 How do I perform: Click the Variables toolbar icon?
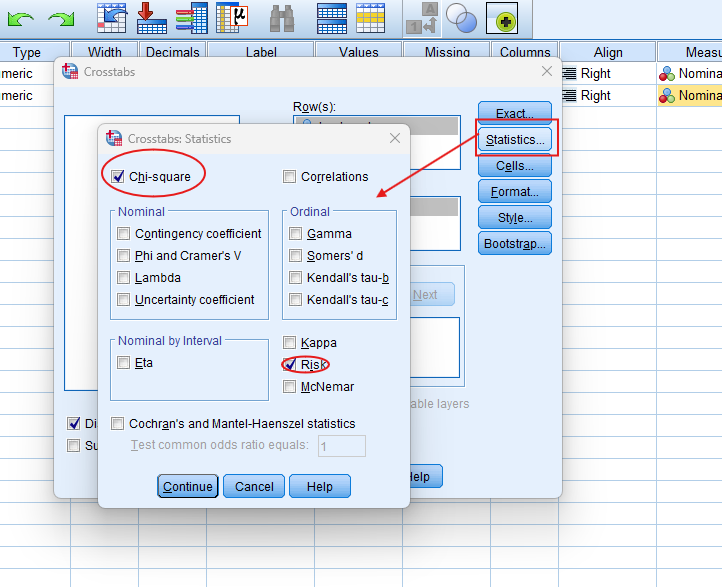pos(190,18)
